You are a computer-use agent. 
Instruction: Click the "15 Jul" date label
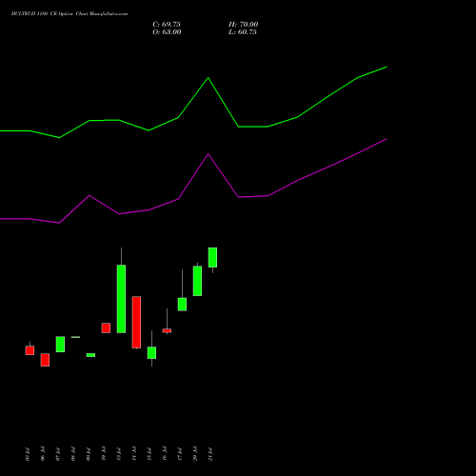149,454
